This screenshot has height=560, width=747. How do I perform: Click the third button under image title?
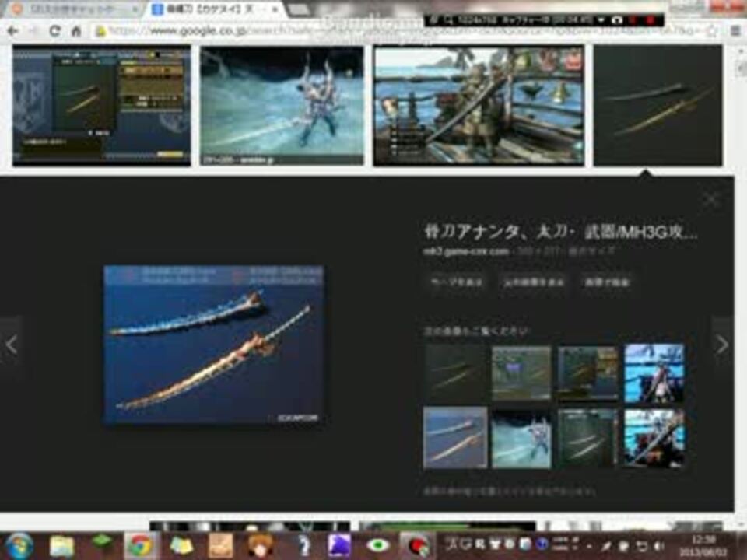(x=607, y=282)
